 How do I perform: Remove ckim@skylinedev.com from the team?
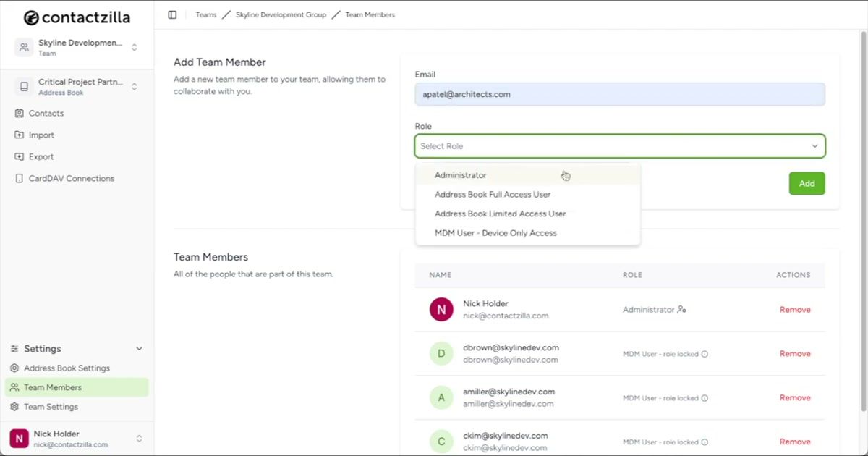coord(795,442)
